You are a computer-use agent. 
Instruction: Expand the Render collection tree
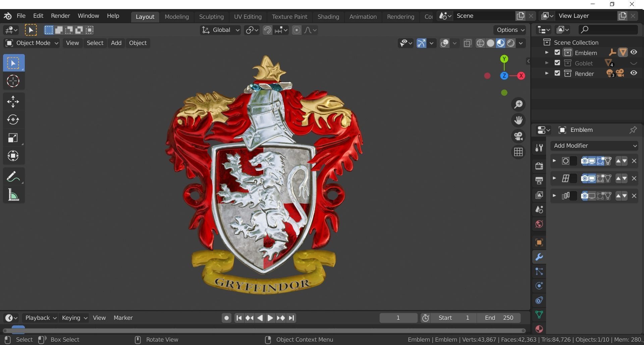(x=547, y=73)
